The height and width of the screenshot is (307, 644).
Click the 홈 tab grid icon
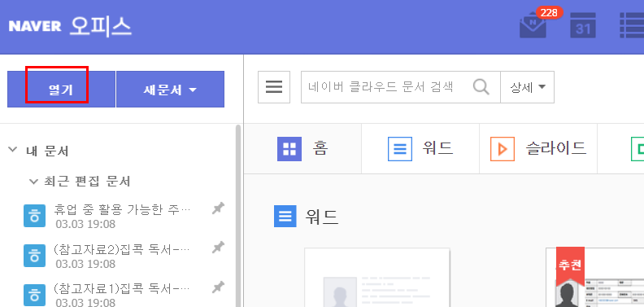[289, 148]
